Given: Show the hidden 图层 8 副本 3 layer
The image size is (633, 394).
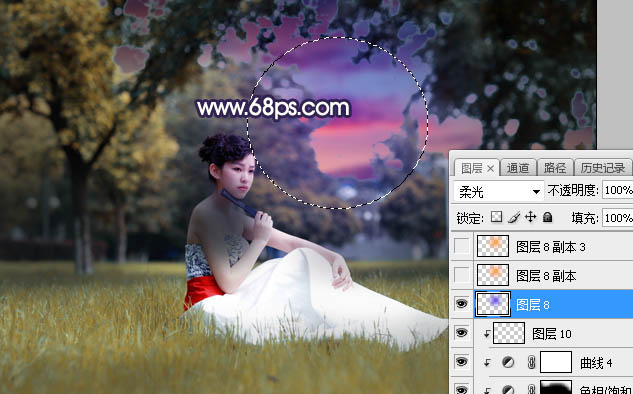Looking at the screenshot, I should pos(462,246).
